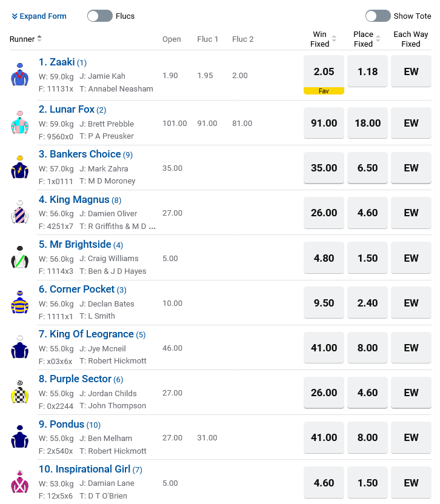Click King Magnus striped silks icon

[x=19, y=212]
